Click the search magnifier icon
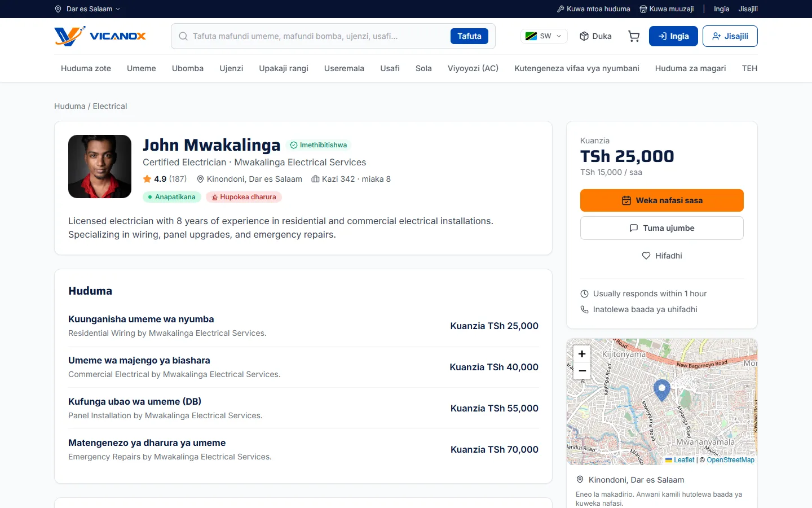 [183, 36]
